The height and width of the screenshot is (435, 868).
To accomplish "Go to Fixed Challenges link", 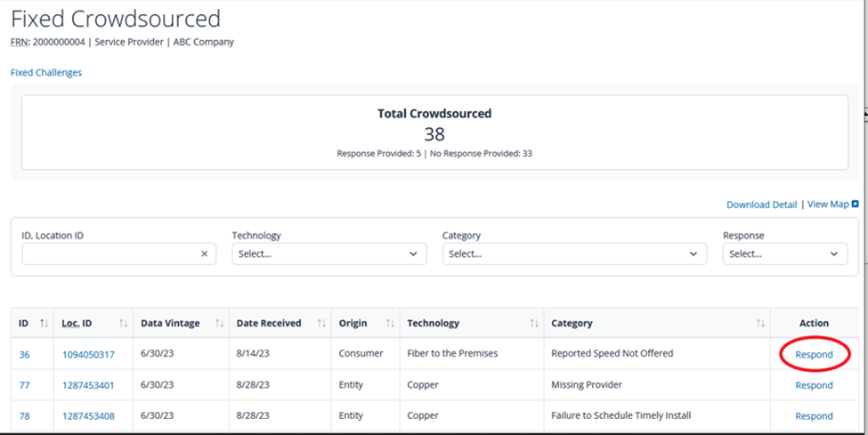I will (46, 73).
